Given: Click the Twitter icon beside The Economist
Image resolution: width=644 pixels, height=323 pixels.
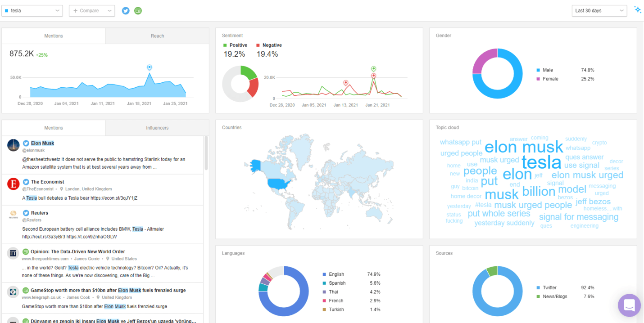Looking at the screenshot, I should coord(26,182).
